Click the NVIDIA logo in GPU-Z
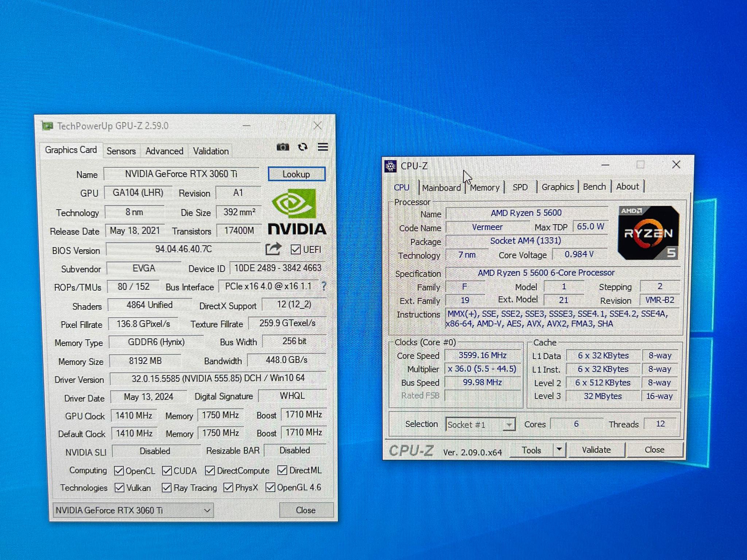Image resolution: width=747 pixels, height=560 pixels. click(297, 211)
